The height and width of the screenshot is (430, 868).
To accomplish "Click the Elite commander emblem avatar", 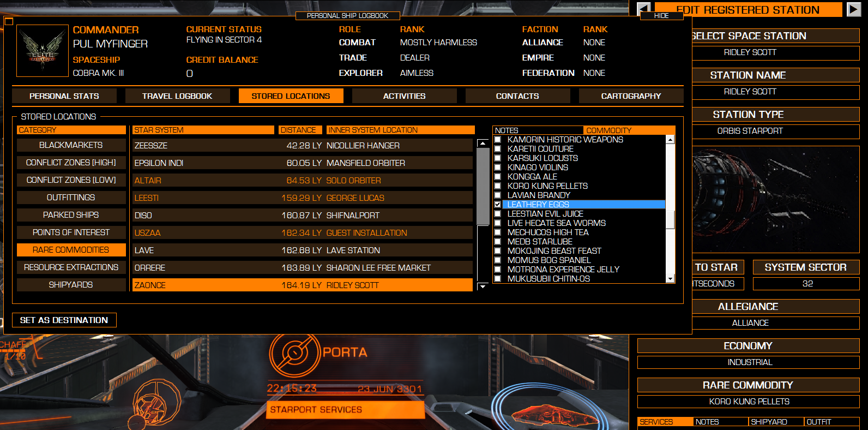I will pyautogui.click(x=43, y=51).
